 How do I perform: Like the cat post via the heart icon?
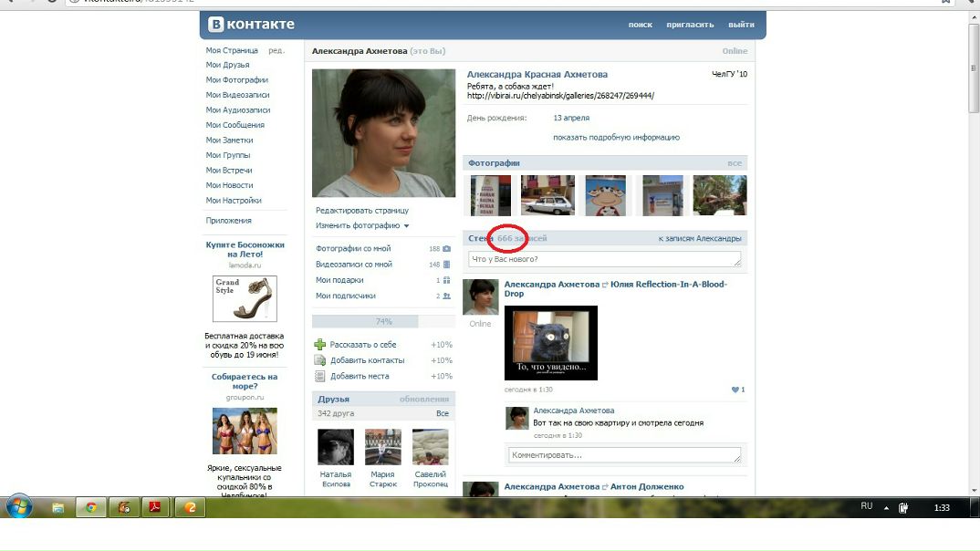(735, 390)
